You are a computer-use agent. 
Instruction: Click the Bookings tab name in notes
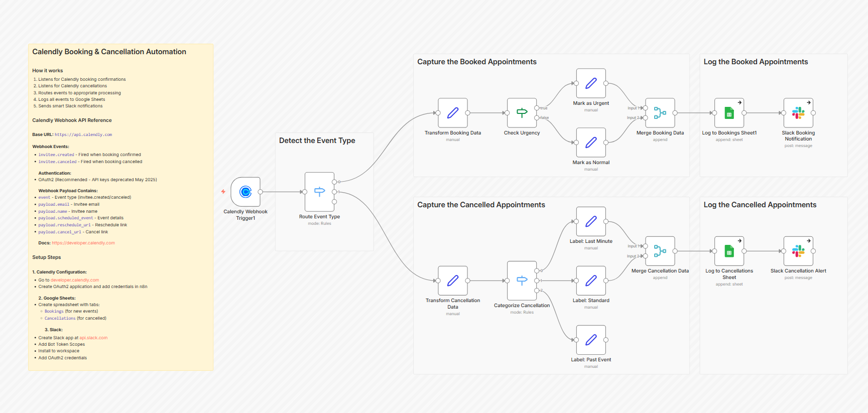(54, 311)
